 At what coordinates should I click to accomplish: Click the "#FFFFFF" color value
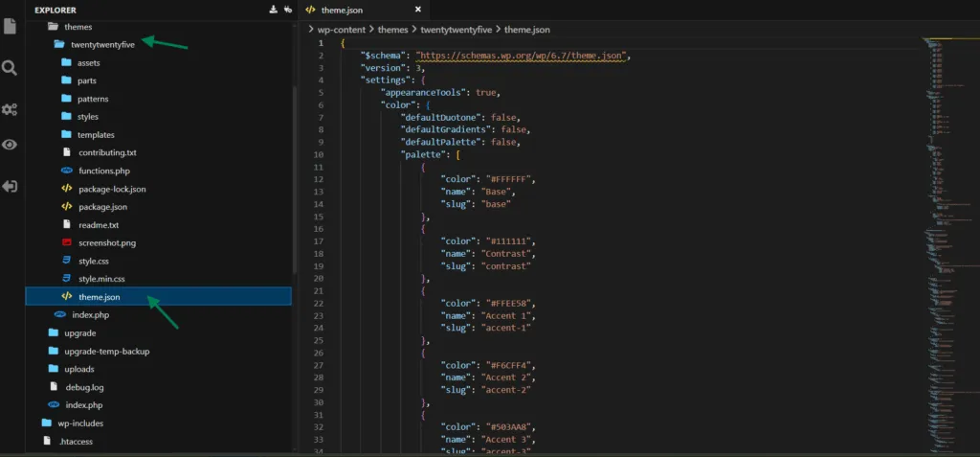tap(509, 179)
